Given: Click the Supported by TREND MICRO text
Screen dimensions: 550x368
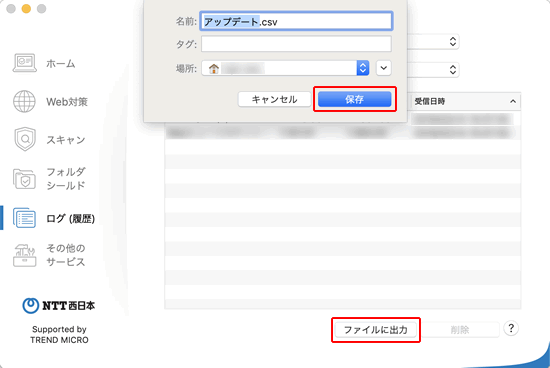Looking at the screenshot, I should coord(59,335).
